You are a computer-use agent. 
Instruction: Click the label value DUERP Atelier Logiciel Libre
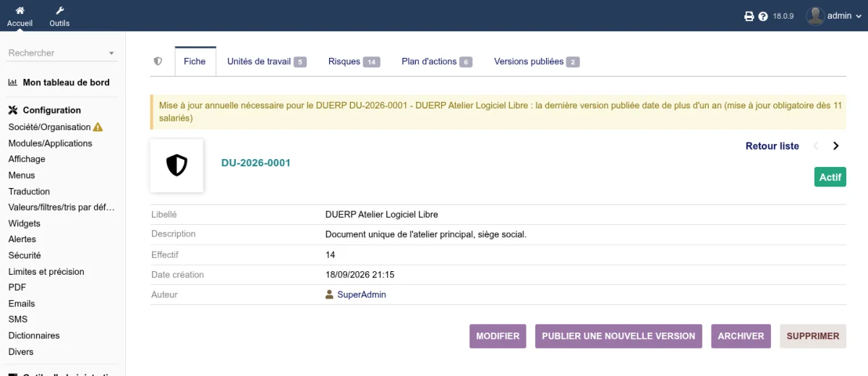(x=382, y=215)
